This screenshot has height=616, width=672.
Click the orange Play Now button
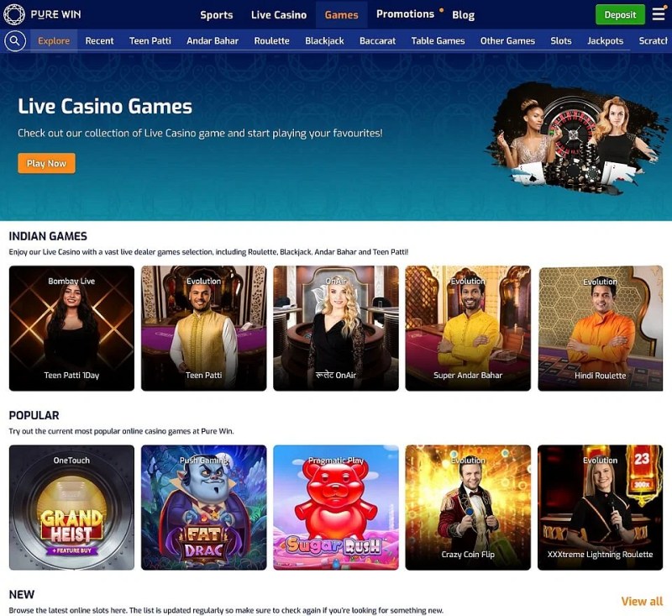tap(46, 163)
